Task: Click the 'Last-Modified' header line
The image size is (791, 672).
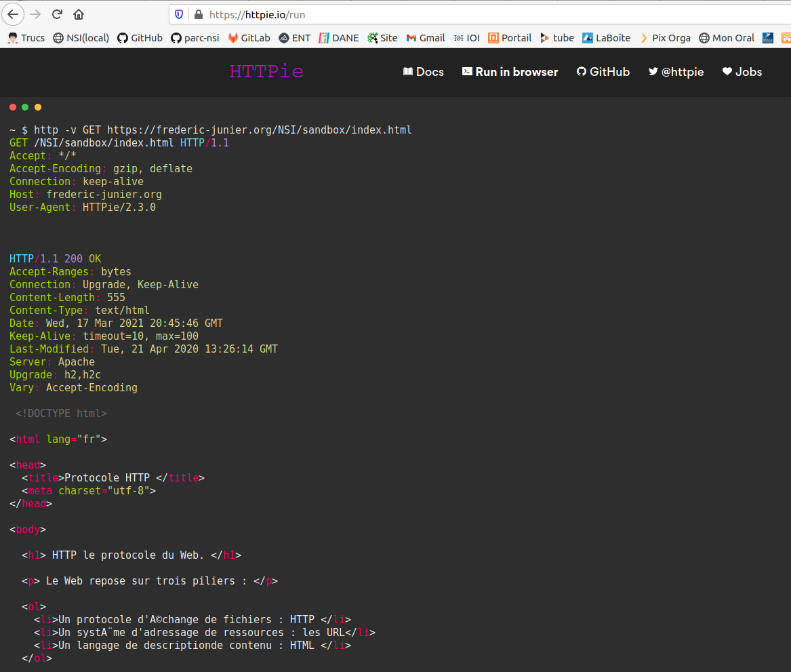Action: pyautogui.click(x=143, y=349)
